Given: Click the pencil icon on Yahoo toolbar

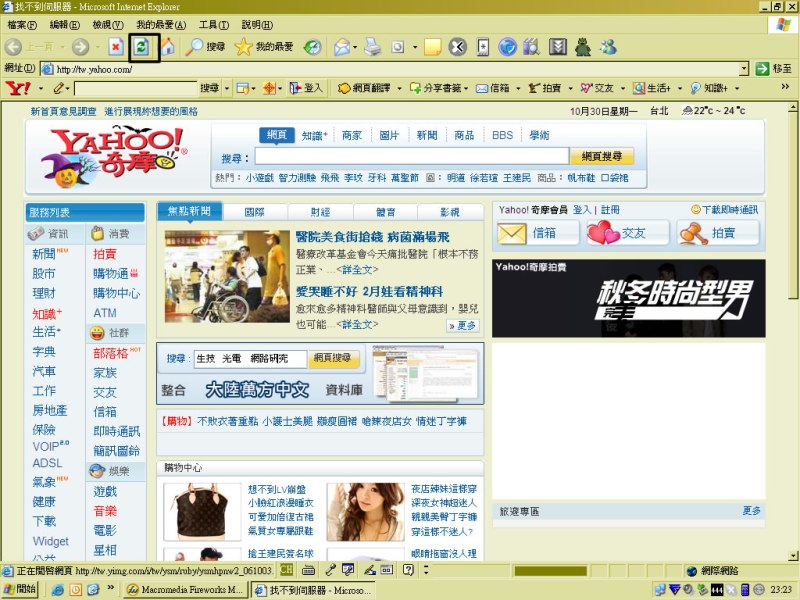Looking at the screenshot, I should click(x=58, y=88).
